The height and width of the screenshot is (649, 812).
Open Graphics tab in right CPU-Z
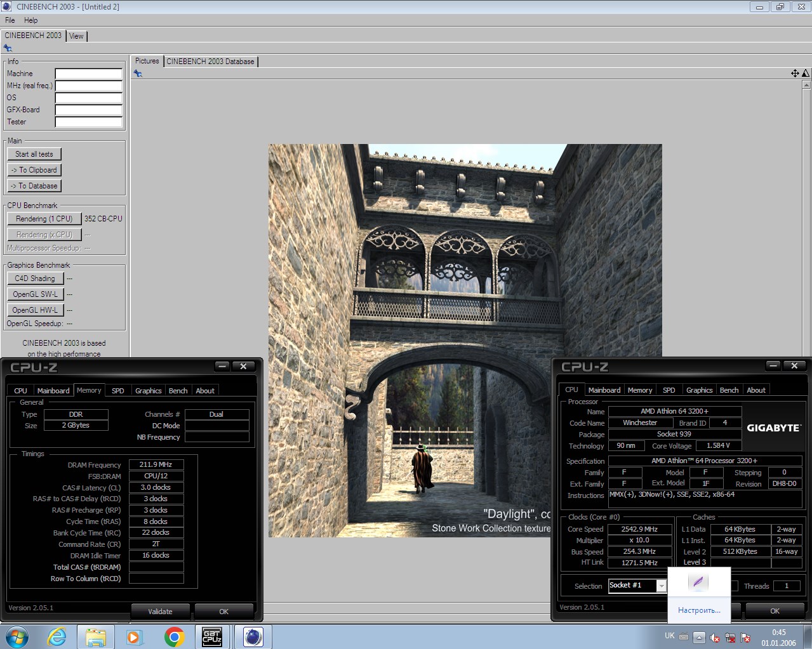(700, 390)
